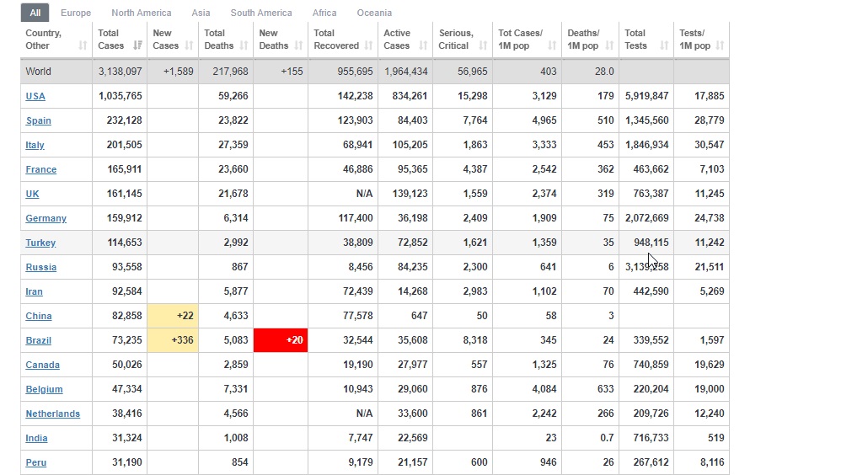Image resolution: width=868 pixels, height=475 pixels.
Task: Open Brazil country details link
Action: tap(38, 340)
